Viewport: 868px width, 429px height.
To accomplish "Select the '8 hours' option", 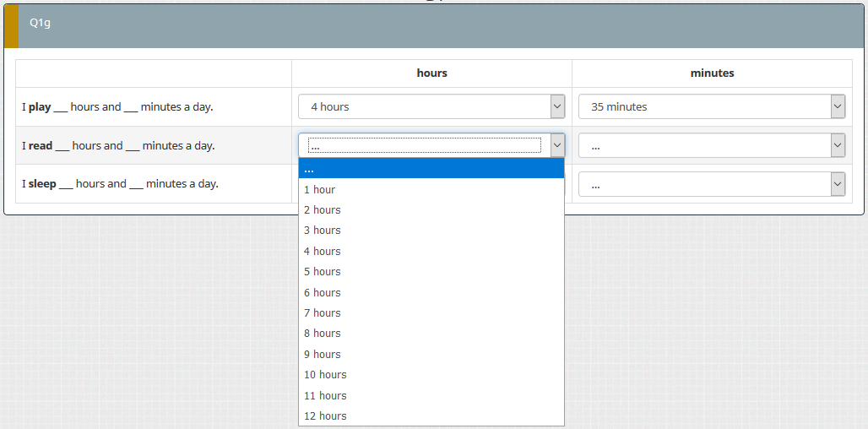I will [x=431, y=334].
